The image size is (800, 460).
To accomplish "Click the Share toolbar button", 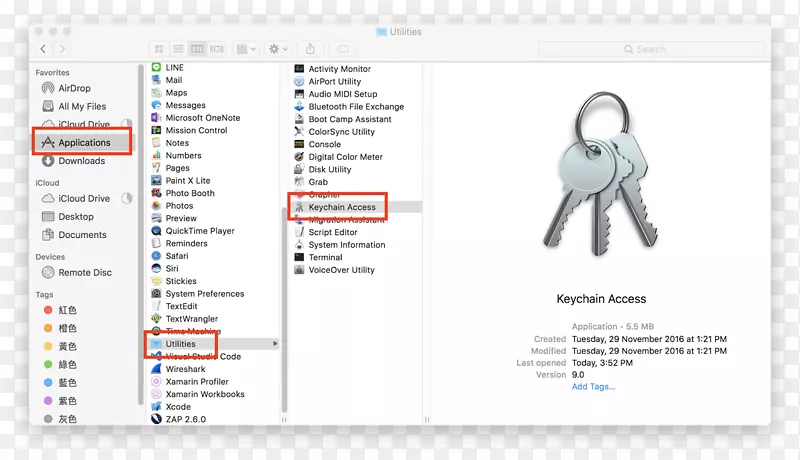I will (310, 49).
